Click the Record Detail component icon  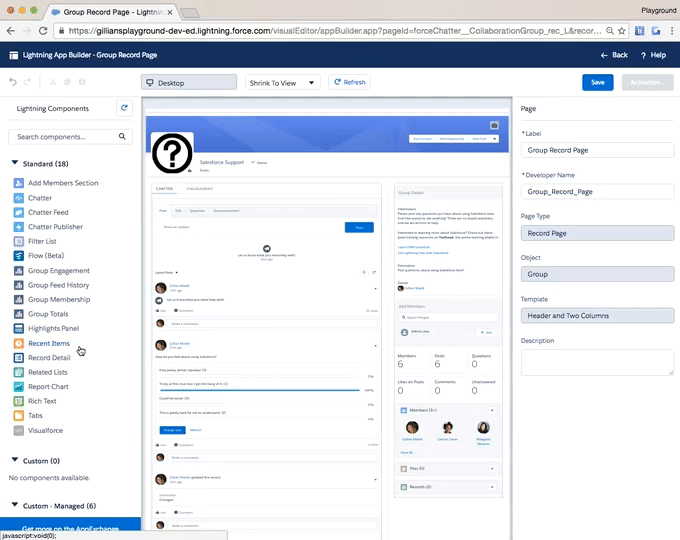[19, 357]
